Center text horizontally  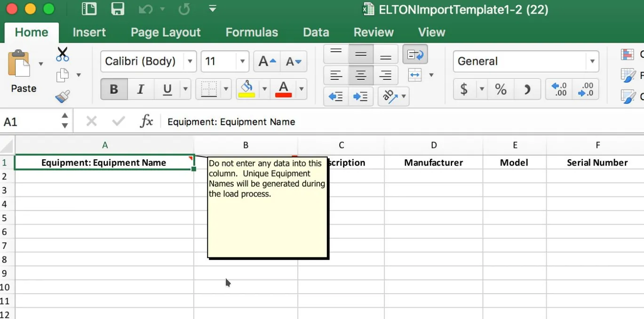[x=361, y=75]
